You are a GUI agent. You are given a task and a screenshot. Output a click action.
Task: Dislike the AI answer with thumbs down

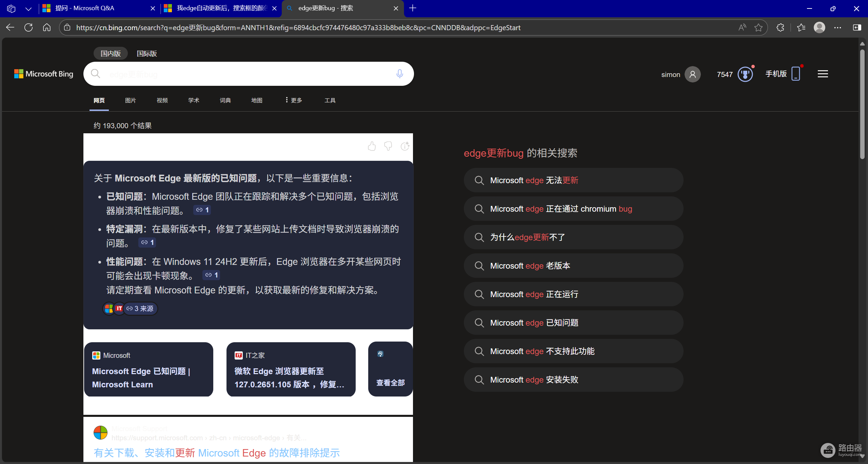pyautogui.click(x=388, y=146)
